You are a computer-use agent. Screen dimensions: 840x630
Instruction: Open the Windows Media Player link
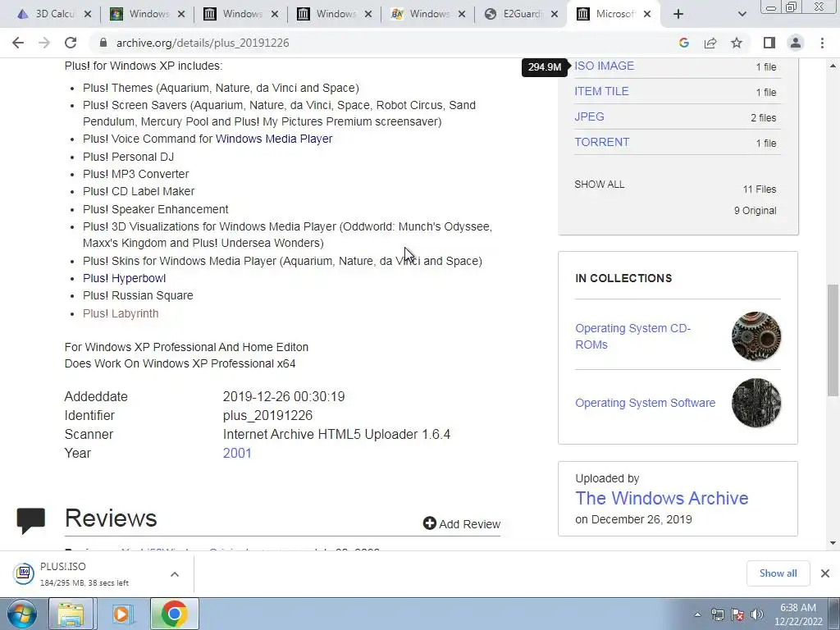pos(274,139)
